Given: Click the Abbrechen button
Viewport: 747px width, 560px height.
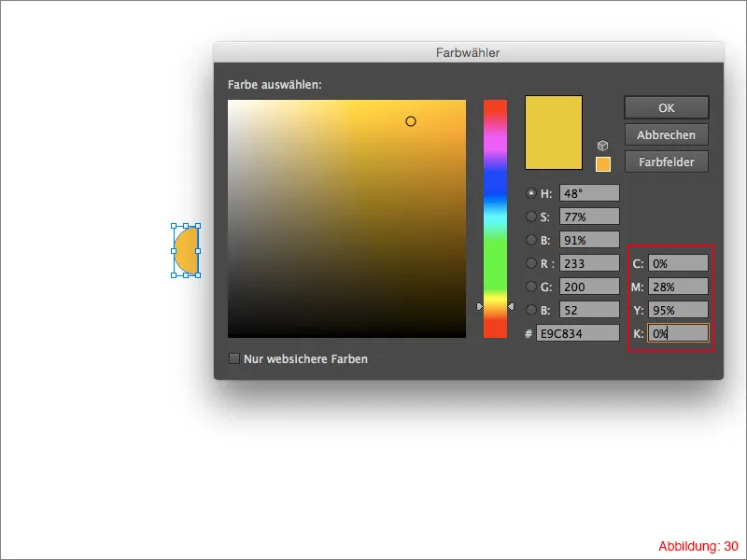Looking at the screenshot, I should [x=667, y=135].
